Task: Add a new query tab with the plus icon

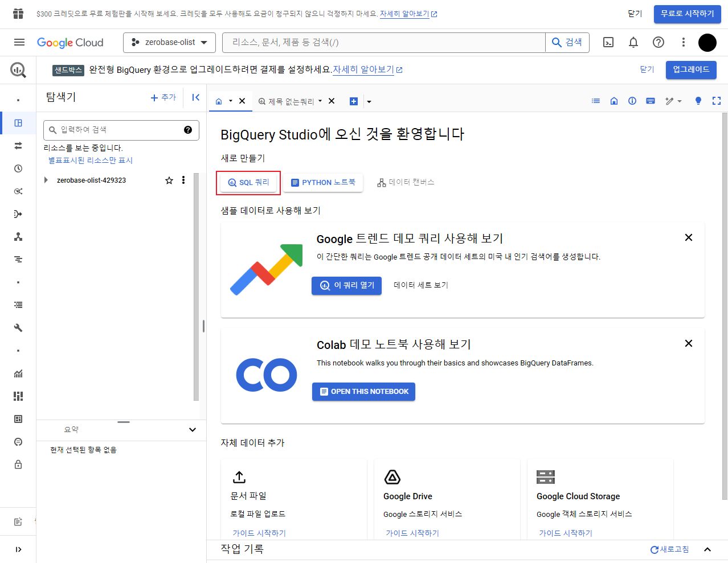Action: click(x=354, y=101)
